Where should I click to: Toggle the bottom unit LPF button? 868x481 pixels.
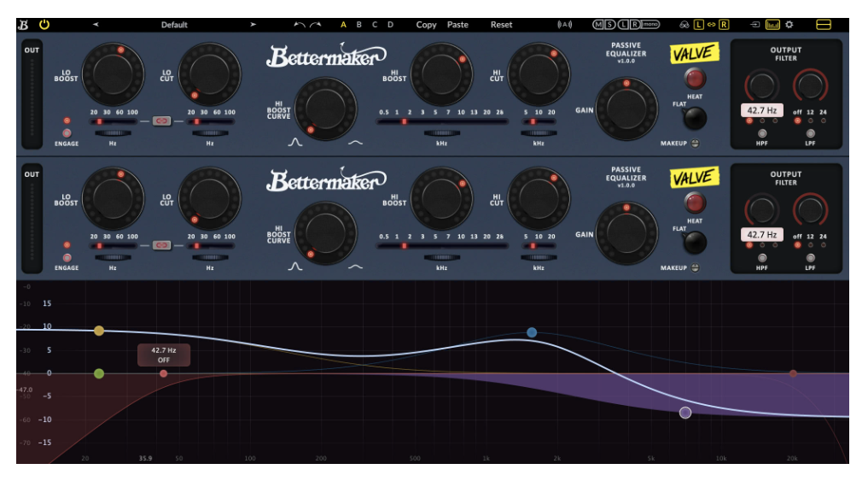[x=811, y=258]
